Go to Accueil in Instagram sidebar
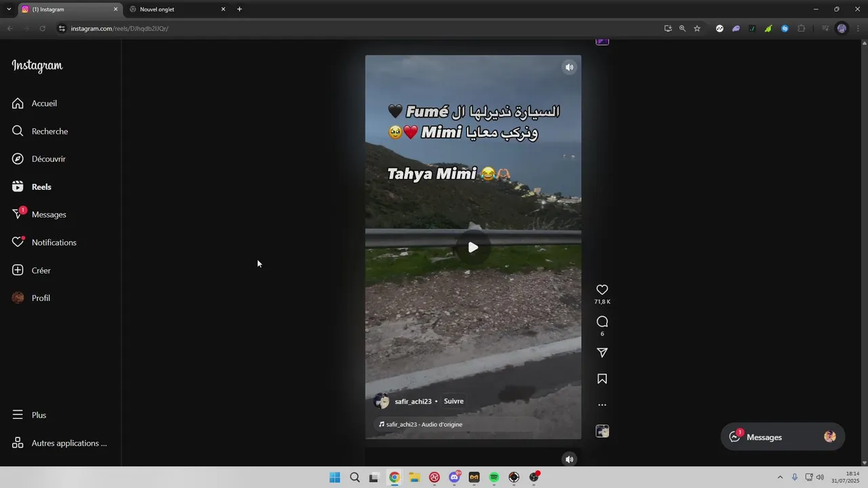868x488 pixels. tap(44, 104)
